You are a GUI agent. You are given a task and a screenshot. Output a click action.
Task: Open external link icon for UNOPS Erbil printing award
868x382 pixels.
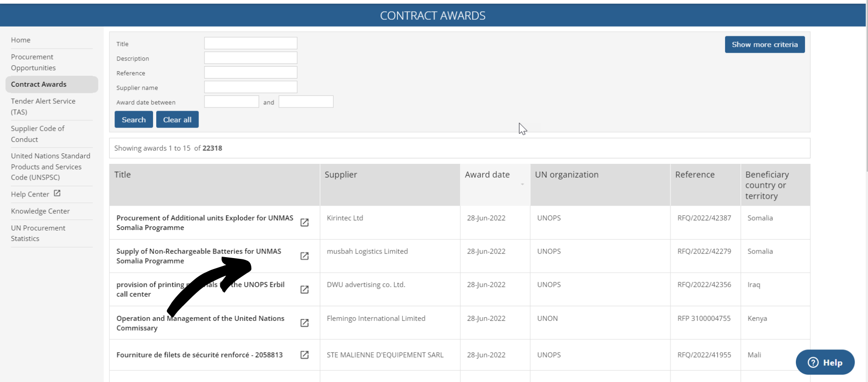(304, 290)
